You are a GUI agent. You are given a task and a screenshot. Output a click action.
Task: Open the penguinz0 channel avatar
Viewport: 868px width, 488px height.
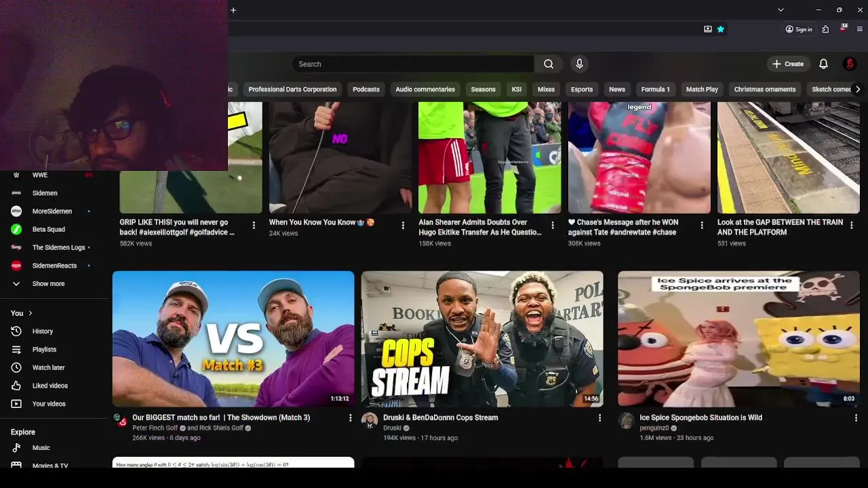point(626,420)
